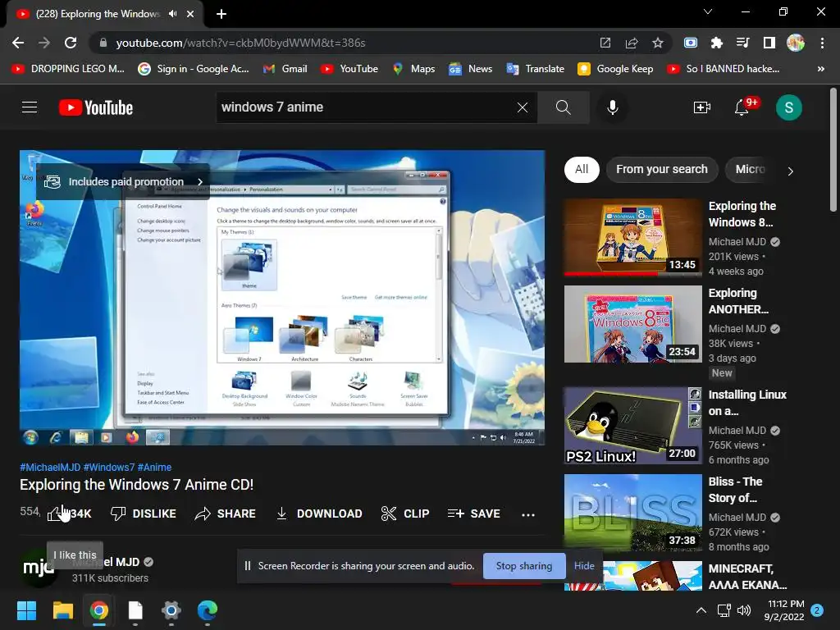This screenshot has height=630, width=840.
Task: Click the DISLIKE button
Action: 143,514
